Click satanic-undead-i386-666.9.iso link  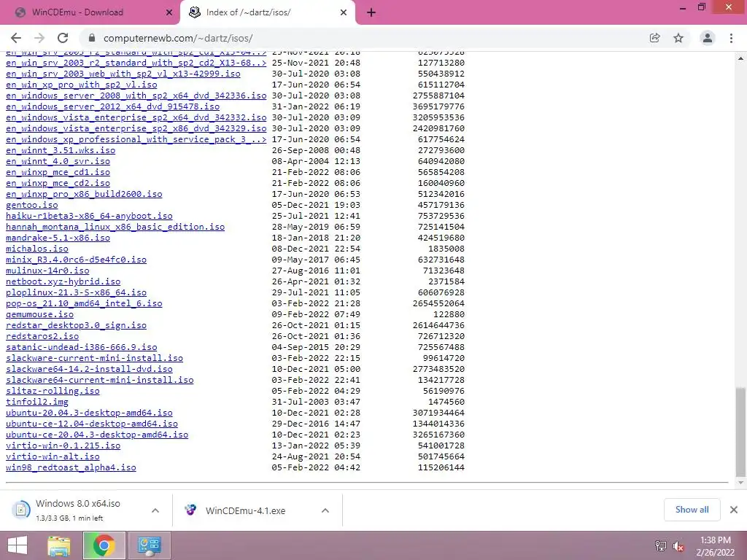point(82,347)
